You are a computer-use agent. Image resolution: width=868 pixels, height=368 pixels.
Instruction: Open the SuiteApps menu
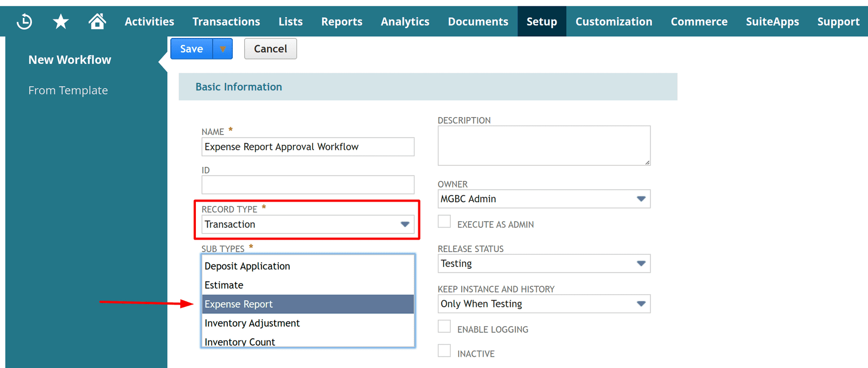pos(773,22)
